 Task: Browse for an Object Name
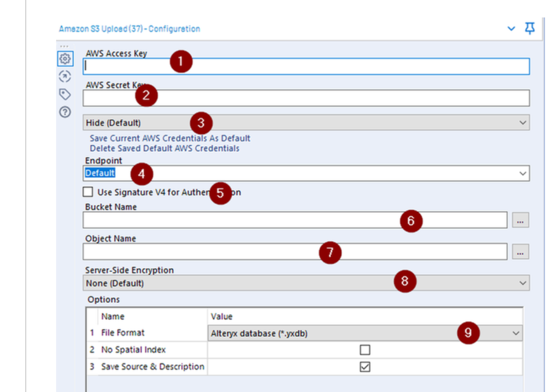(x=520, y=252)
